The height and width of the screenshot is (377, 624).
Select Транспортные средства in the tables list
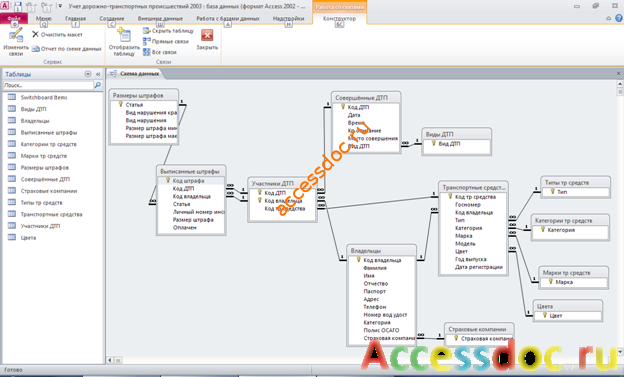(51, 214)
